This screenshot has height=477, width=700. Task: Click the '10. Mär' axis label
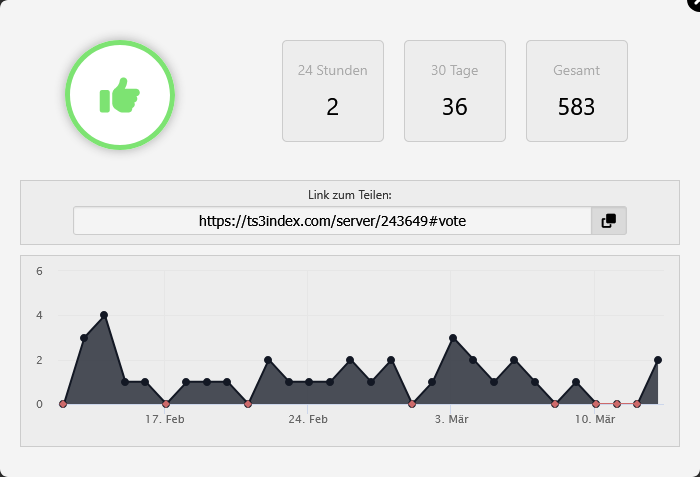595,419
